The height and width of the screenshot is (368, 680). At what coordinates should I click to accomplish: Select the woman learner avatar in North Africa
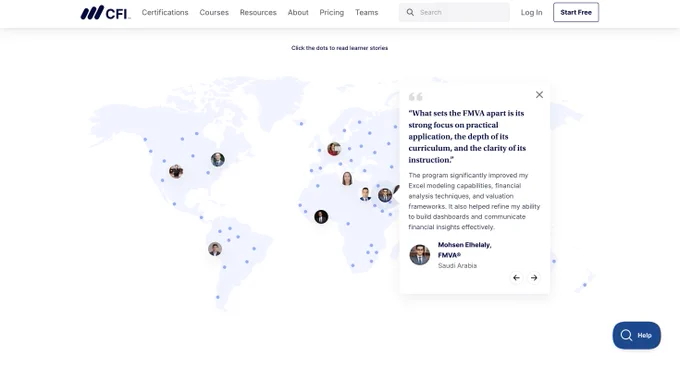pos(347,178)
